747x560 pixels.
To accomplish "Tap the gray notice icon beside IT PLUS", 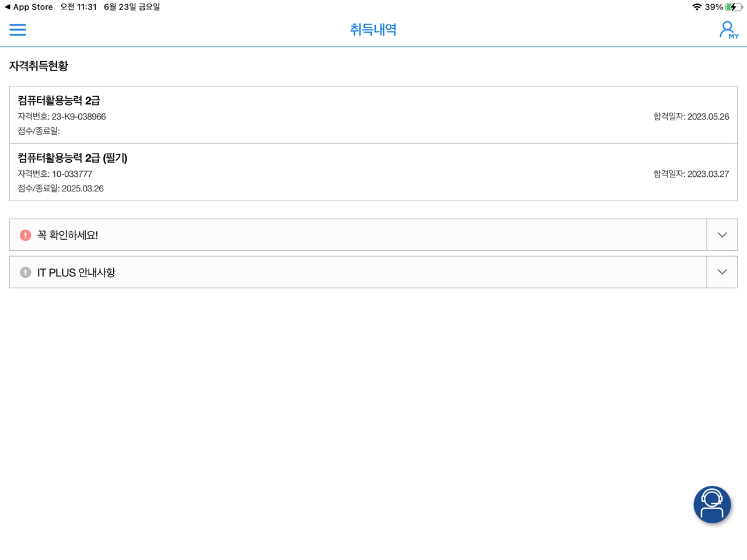I will (25, 272).
